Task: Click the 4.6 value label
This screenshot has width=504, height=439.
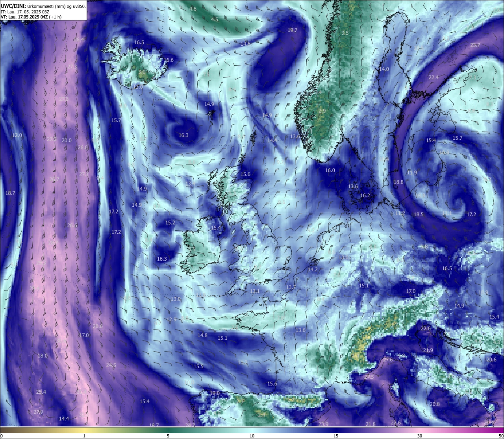Action: point(193,9)
